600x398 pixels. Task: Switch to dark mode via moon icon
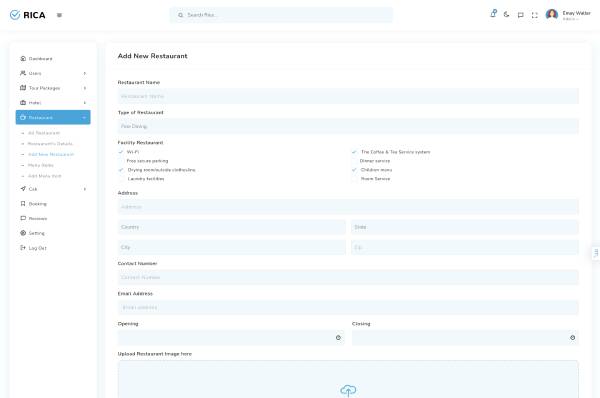tap(507, 15)
